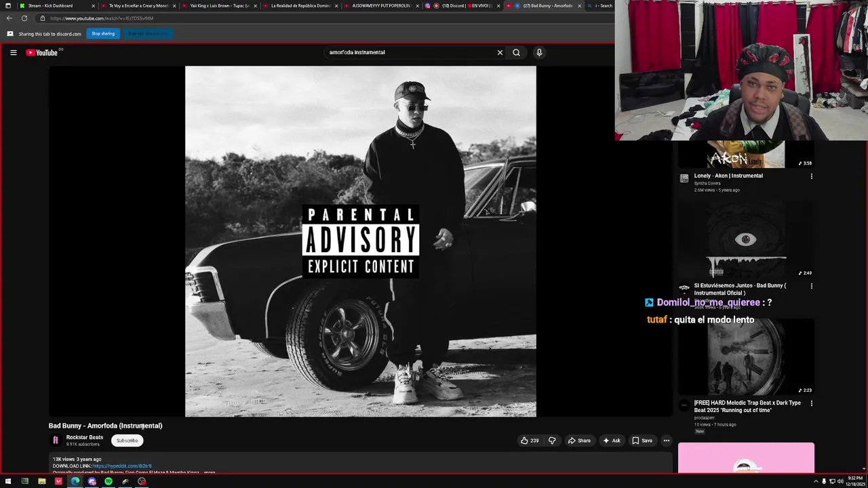The width and height of the screenshot is (868, 488).
Task: Open options for Si Estuviésemos Juntos video
Action: pos(811,286)
